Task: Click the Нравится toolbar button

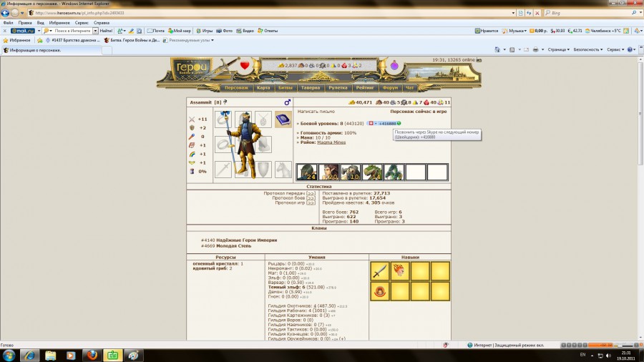Action: [487, 31]
